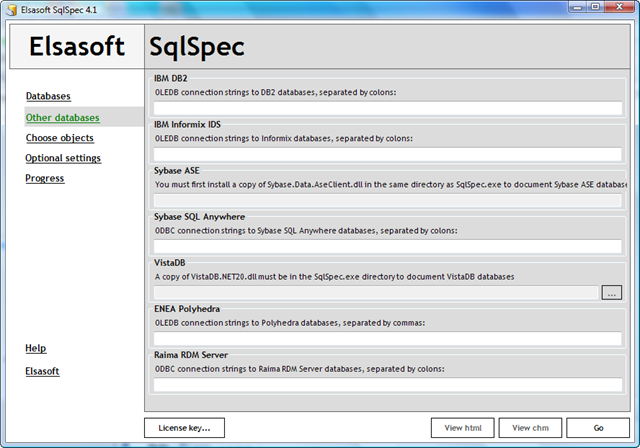This screenshot has height=448, width=640.
Task: Click the IBM DB2 connection strings field
Action: [388, 109]
